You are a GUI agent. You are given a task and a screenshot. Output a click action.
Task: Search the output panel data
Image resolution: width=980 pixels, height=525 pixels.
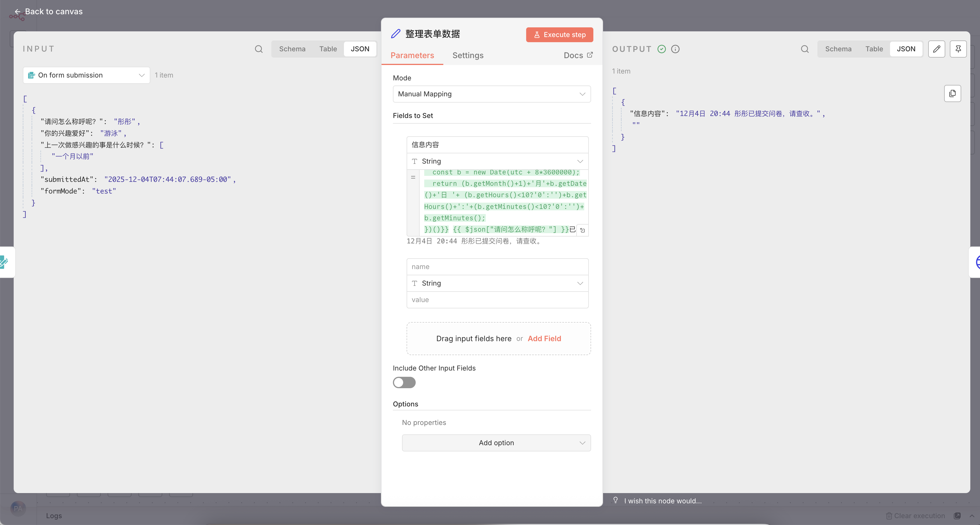click(x=805, y=49)
